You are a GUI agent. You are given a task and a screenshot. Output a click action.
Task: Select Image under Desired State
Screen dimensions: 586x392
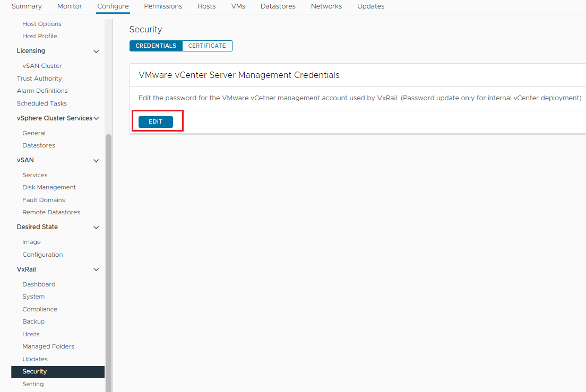click(x=31, y=242)
